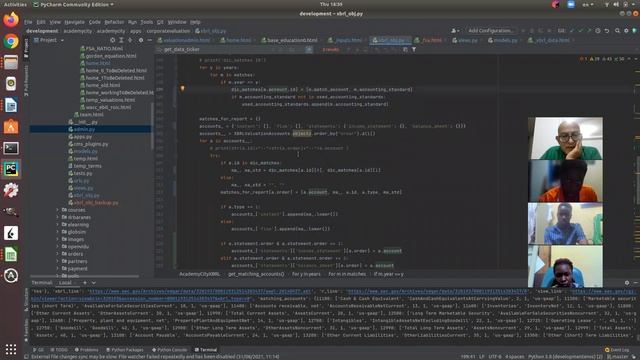This screenshot has width=640, height=360.
Task: Click the PyCharm icon in the dock
Action: coord(11,169)
